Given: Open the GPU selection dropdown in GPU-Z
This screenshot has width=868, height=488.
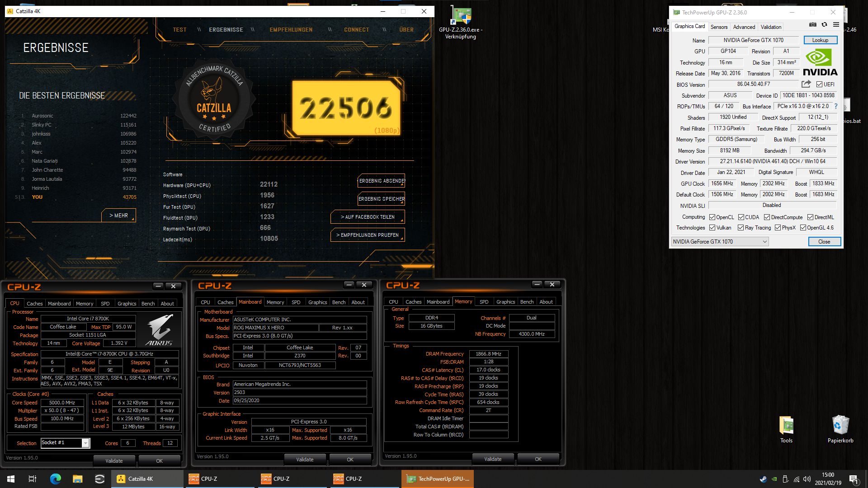Looking at the screenshot, I should [720, 242].
